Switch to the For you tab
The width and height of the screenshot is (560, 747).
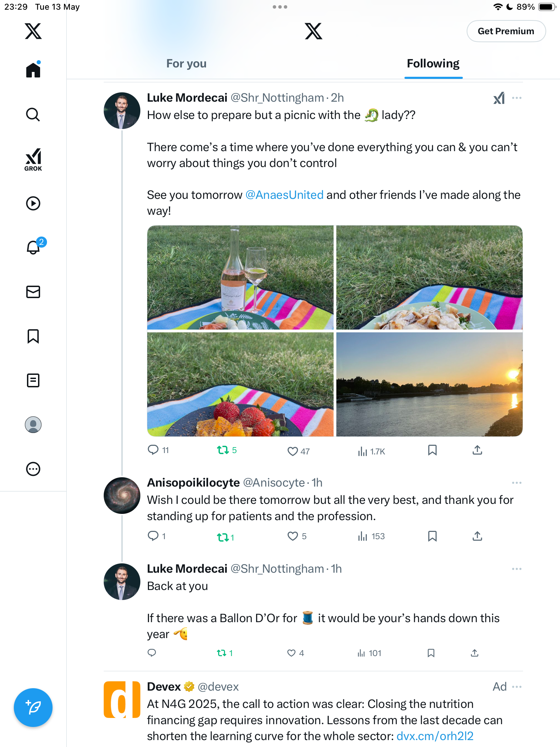(x=186, y=64)
